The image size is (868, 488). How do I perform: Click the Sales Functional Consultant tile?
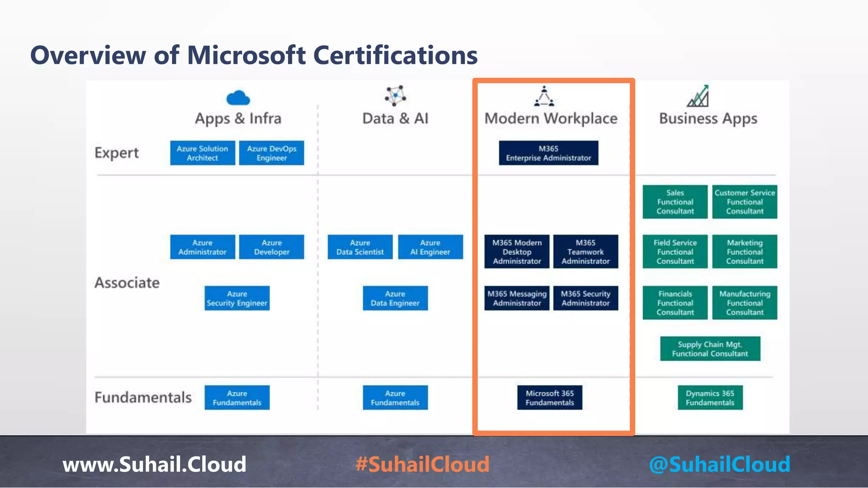pos(675,202)
